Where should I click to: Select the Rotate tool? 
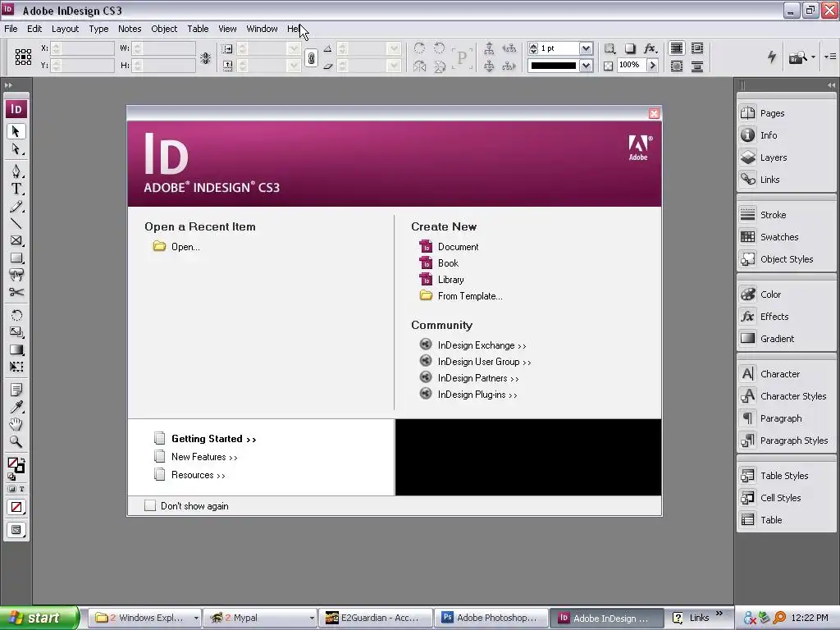[x=16, y=315]
